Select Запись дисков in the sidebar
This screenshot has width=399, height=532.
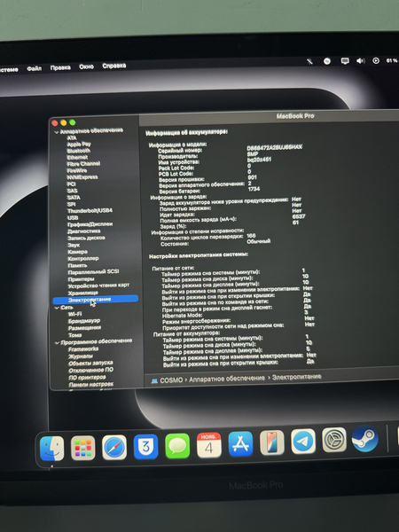pyautogui.click(x=86, y=238)
